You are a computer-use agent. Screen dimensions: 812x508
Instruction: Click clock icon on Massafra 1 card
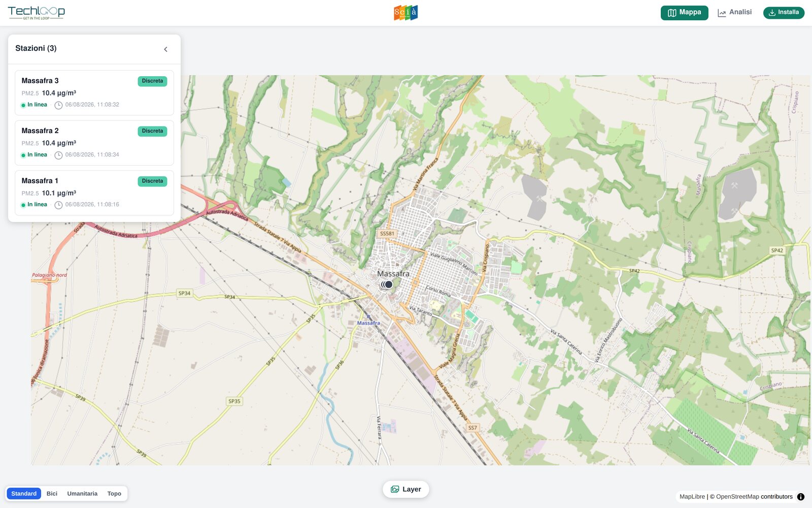click(58, 205)
